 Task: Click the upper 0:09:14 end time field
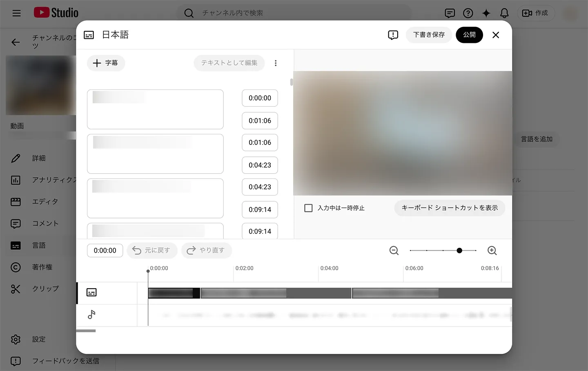(260, 210)
